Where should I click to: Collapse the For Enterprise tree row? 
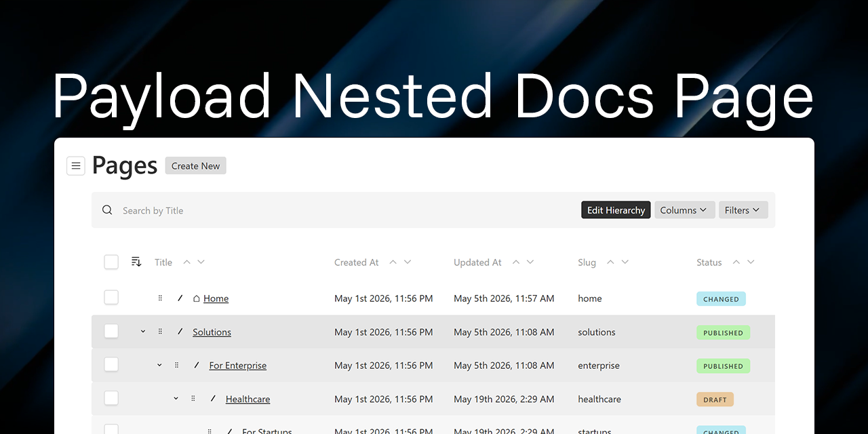(159, 365)
